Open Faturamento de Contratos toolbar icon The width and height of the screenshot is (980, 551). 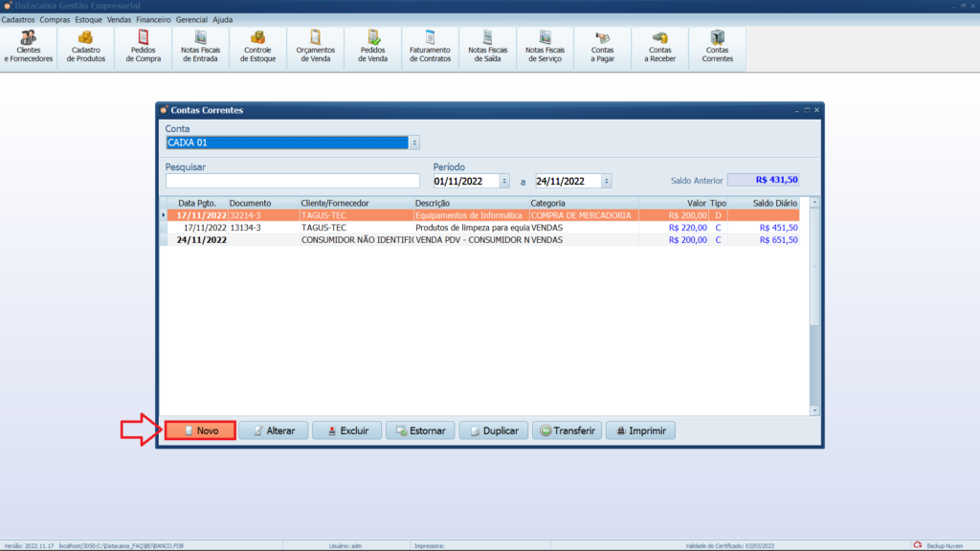430,47
